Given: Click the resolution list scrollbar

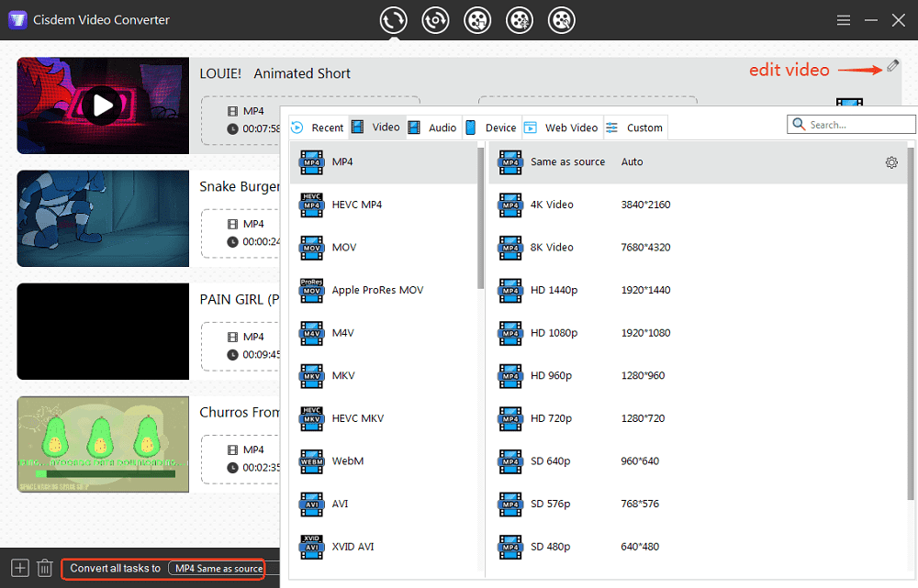Looking at the screenshot, I should [911, 323].
